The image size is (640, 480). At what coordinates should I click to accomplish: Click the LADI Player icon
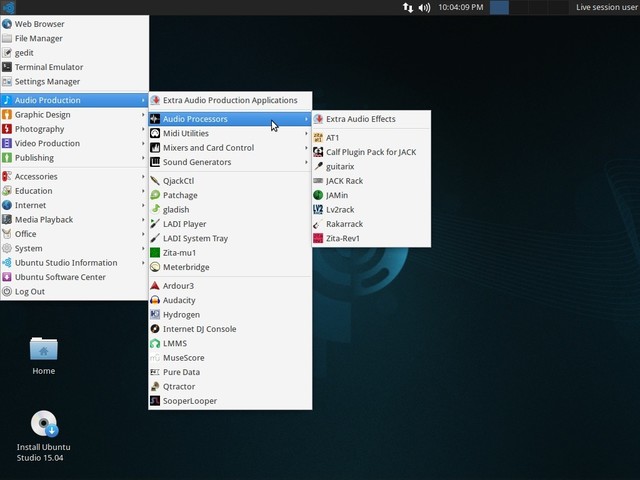155,224
